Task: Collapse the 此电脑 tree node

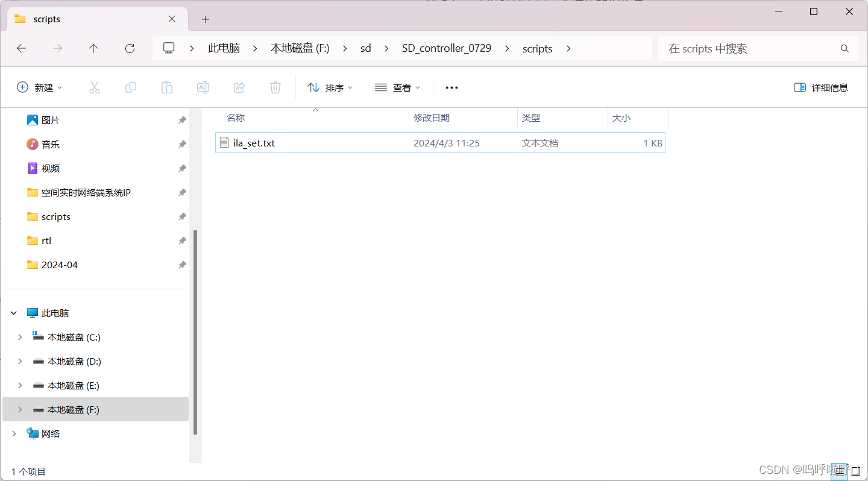Action: click(14, 313)
